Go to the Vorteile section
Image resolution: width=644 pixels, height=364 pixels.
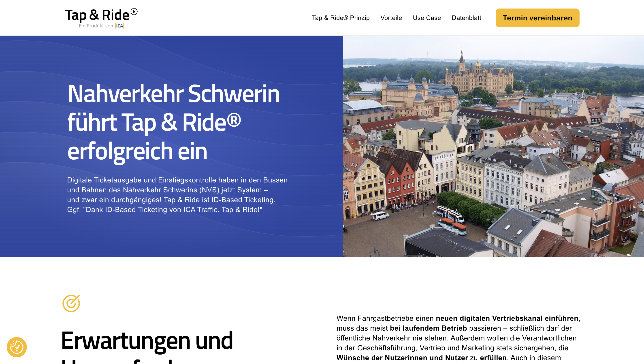click(x=391, y=18)
